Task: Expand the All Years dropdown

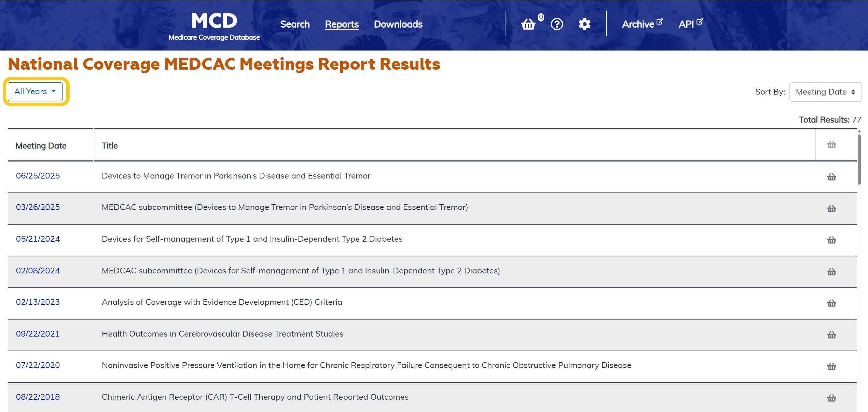Action: [35, 91]
